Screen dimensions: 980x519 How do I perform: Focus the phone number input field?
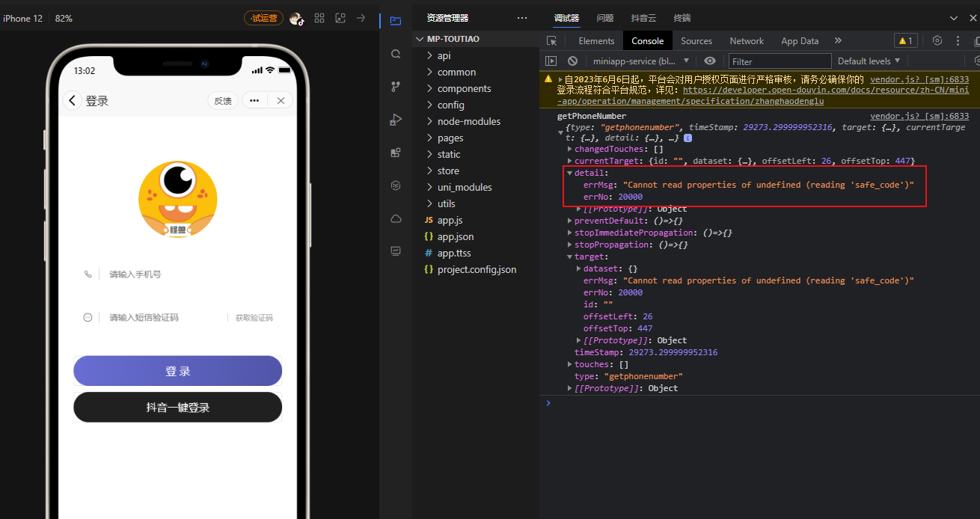tap(191, 274)
